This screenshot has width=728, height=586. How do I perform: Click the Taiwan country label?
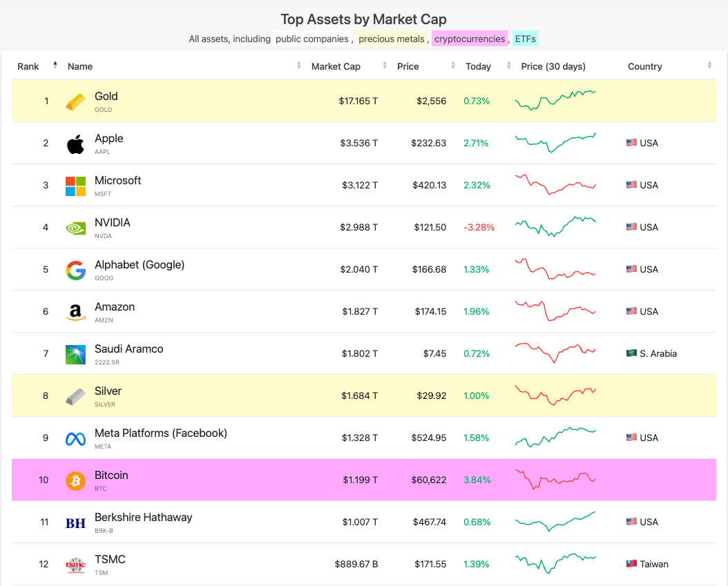[x=653, y=564]
